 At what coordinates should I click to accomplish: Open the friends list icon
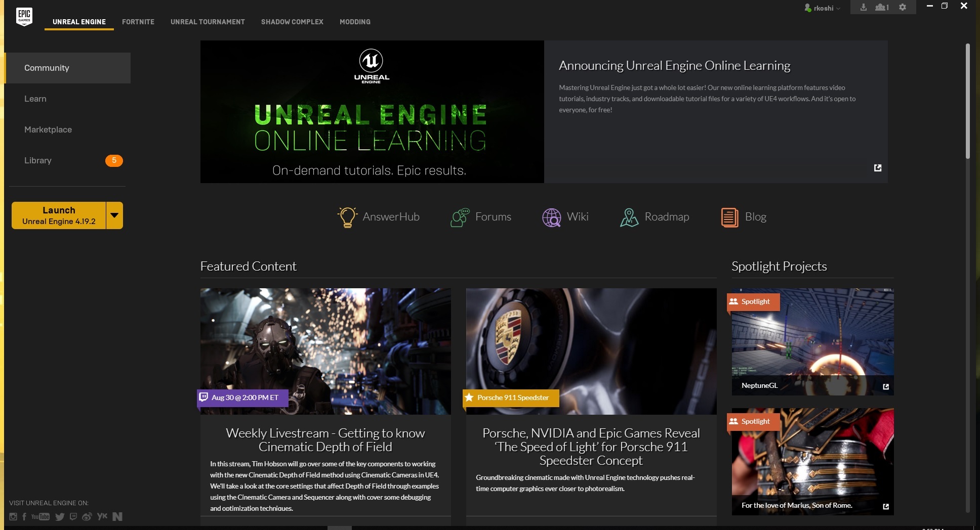(882, 7)
